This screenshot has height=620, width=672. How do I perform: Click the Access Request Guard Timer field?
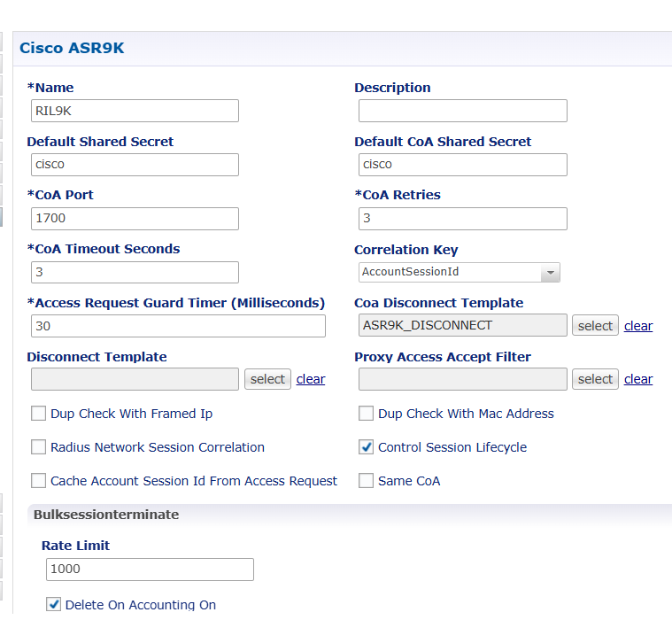coord(178,326)
